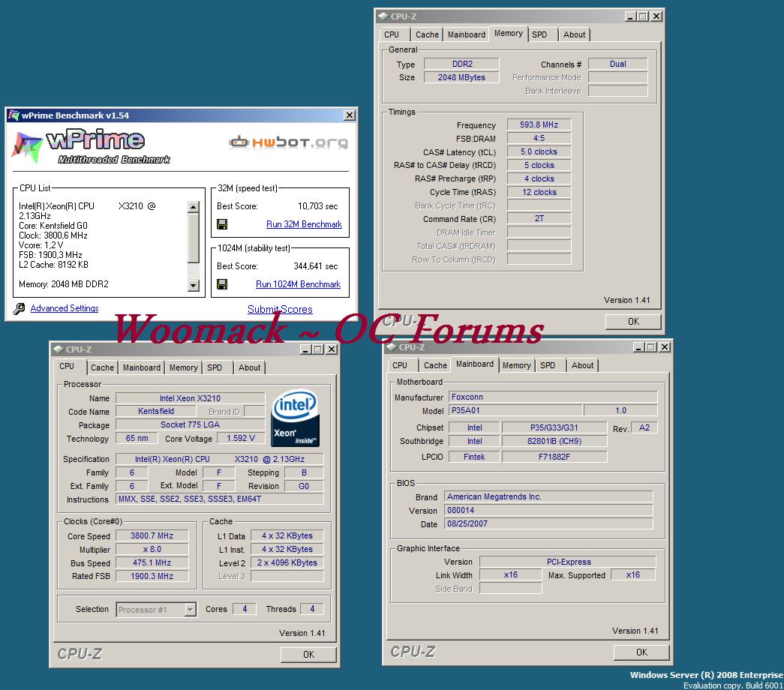Click the 593.8 MHz frequency field
This screenshot has width=784, height=690.
point(539,124)
